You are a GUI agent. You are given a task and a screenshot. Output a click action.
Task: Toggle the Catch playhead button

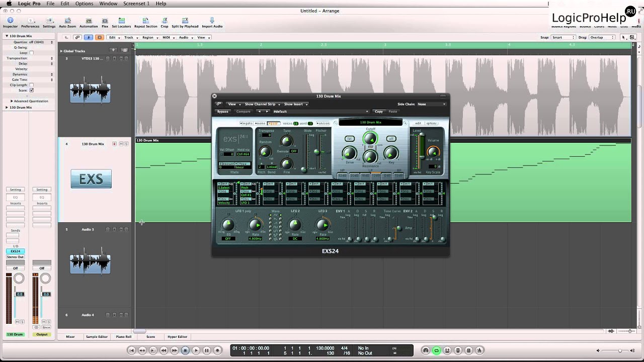pos(89,37)
